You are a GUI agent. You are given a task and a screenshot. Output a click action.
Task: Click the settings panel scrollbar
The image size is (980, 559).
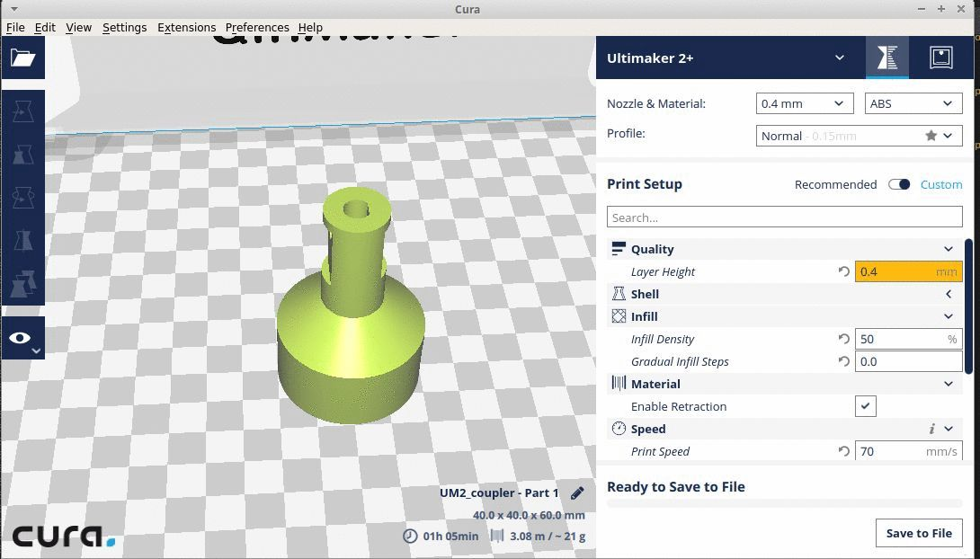pos(968,306)
